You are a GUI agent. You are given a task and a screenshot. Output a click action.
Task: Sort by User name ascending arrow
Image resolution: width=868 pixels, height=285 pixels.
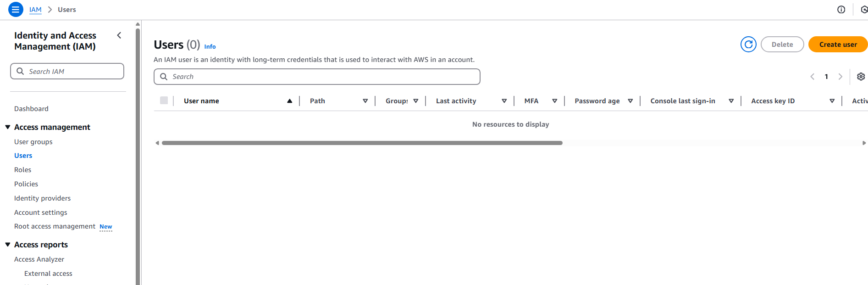[289, 101]
